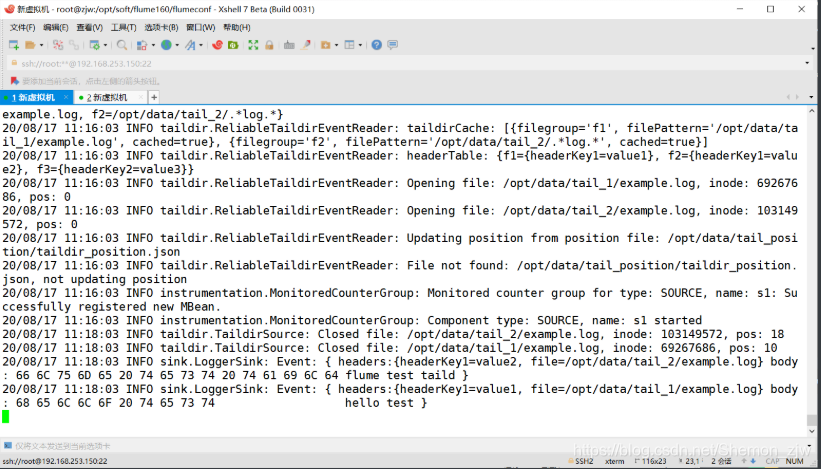Open the tab list dropdown arrow

click(812, 97)
